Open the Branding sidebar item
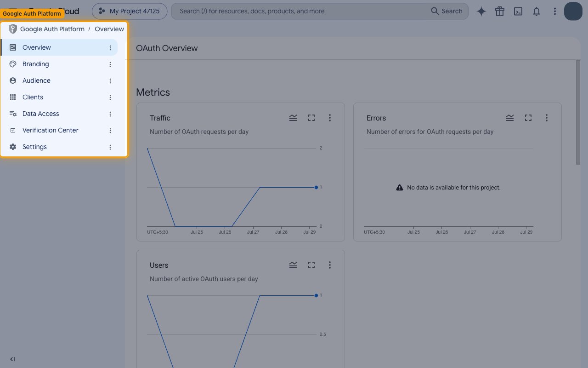 (x=59, y=64)
